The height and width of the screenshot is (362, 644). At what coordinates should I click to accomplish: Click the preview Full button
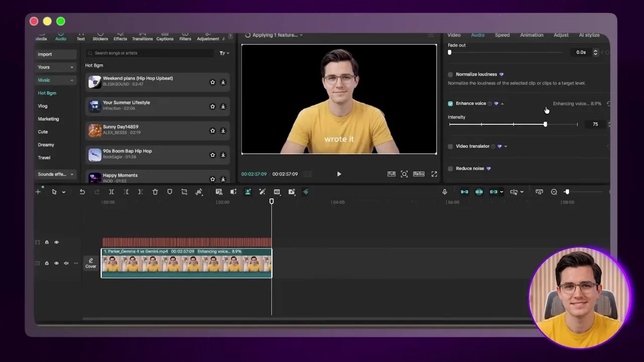[391, 174]
